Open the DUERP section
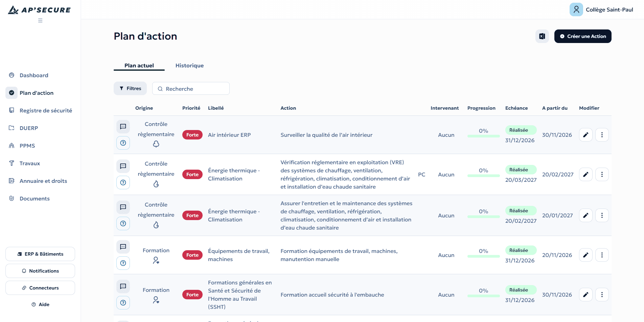644x322 pixels. pos(29,128)
